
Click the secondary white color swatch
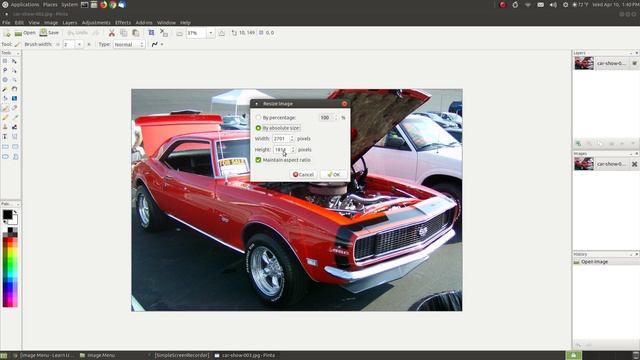click(15, 221)
